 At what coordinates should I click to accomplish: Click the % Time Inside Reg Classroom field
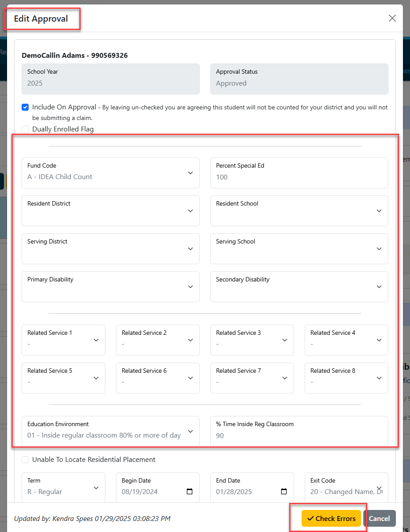(x=299, y=431)
